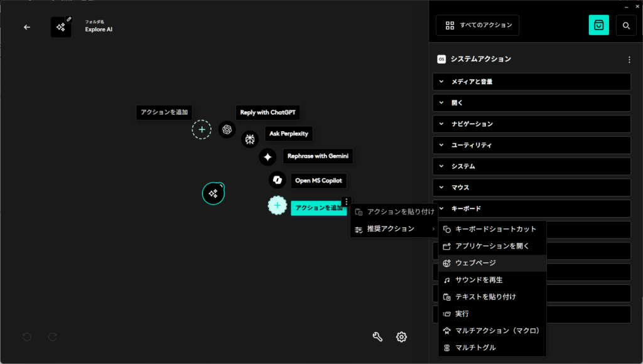Choose アクションを貼り付け from context menu
The image size is (643, 364).
click(x=394, y=212)
